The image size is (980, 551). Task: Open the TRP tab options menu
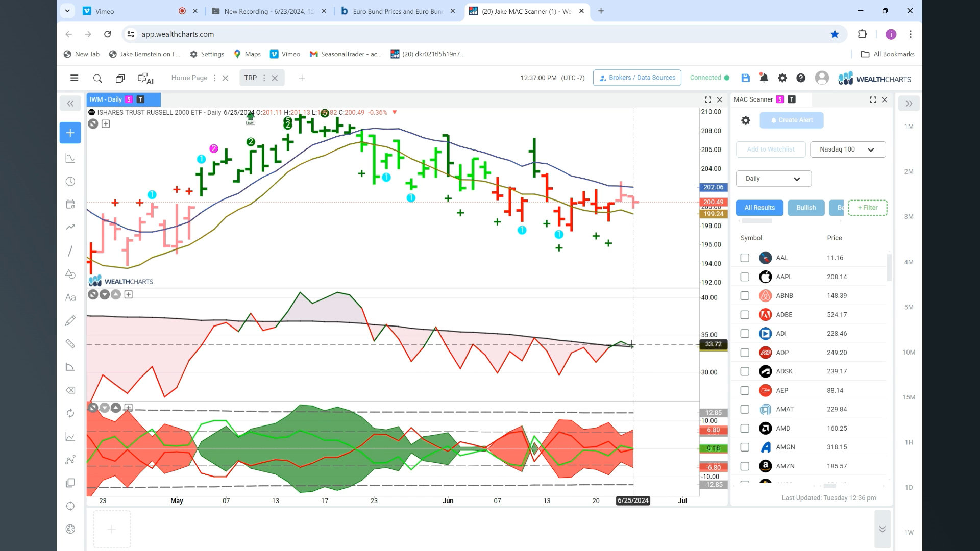tap(264, 78)
